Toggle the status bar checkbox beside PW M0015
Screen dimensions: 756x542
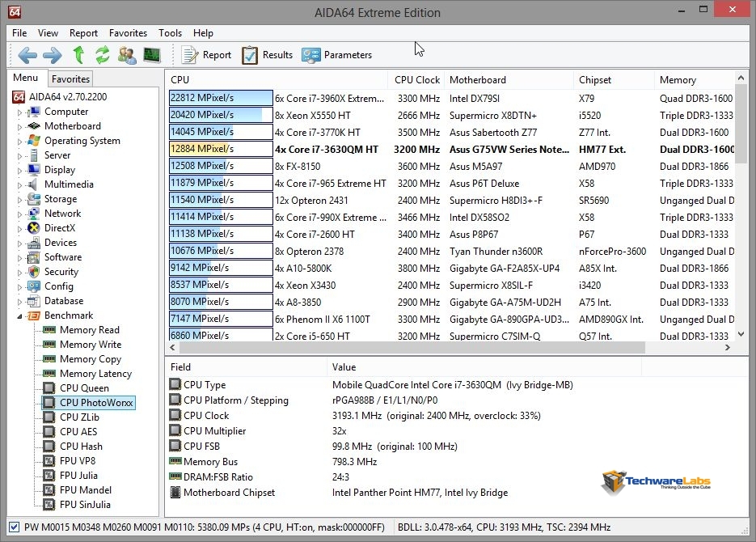click(x=15, y=527)
